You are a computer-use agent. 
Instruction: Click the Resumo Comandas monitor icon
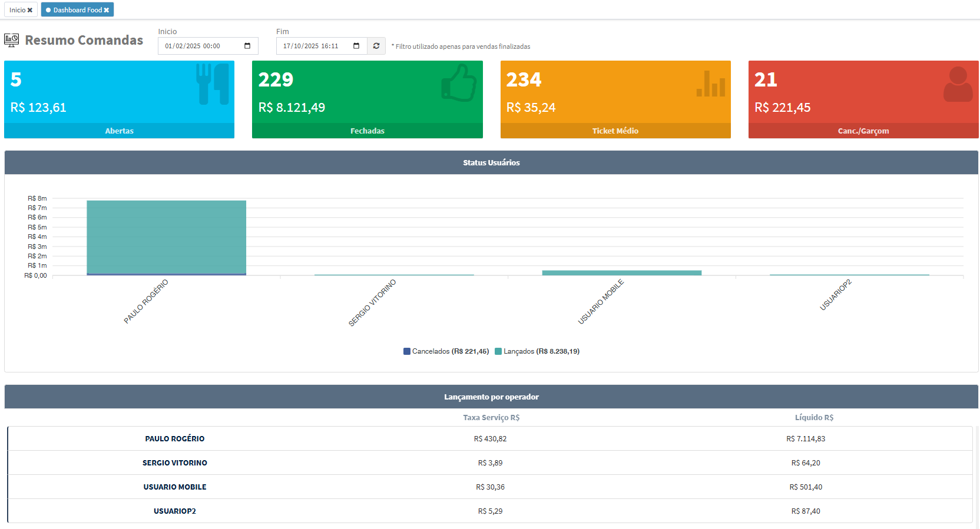click(11, 40)
